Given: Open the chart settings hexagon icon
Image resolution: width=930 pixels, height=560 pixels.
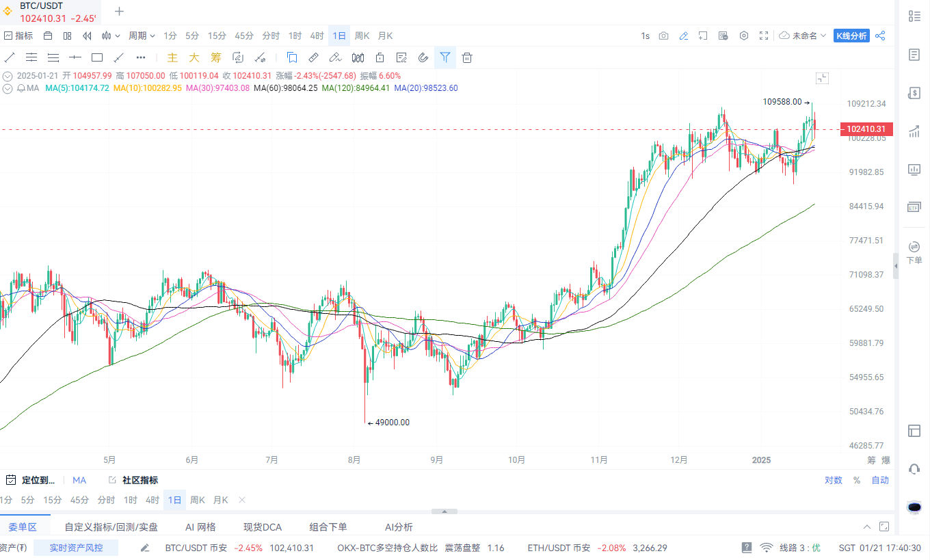Looking at the screenshot, I should click(x=744, y=36).
